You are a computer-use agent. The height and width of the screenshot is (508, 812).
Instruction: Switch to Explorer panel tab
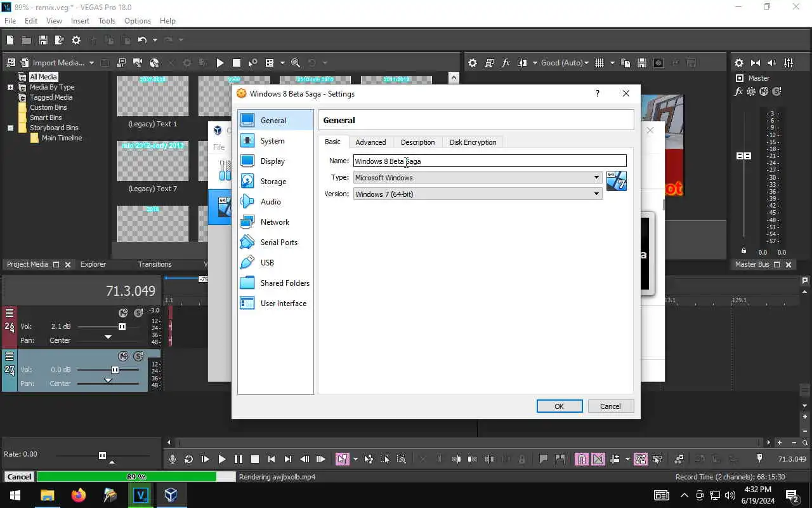coord(93,264)
